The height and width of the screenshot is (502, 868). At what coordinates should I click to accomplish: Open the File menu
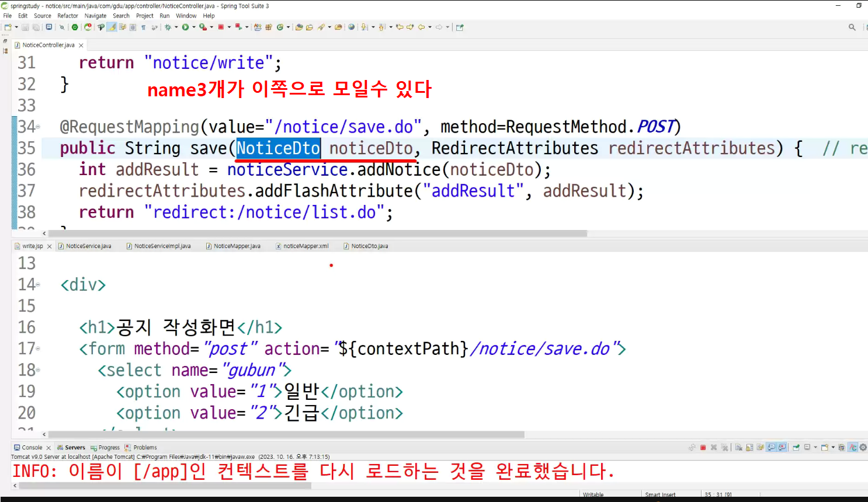[8, 16]
